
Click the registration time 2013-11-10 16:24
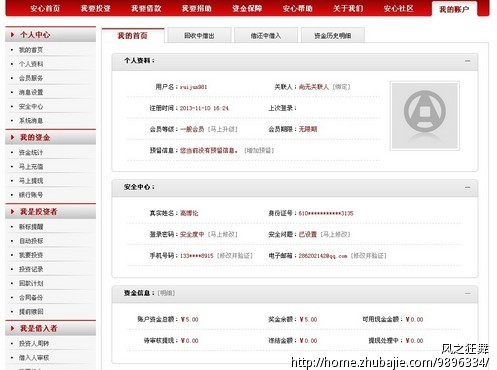(x=204, y=108)
